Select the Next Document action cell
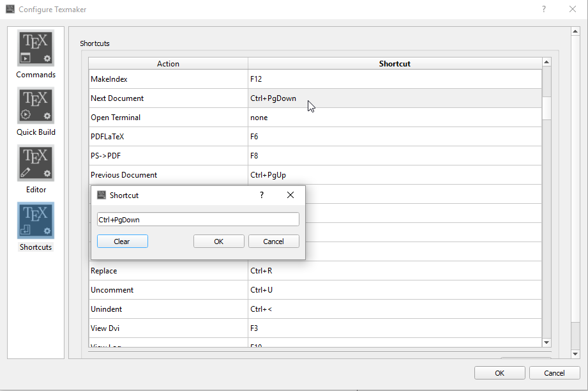This screenshot has height=391, width=588. (168, 98)
